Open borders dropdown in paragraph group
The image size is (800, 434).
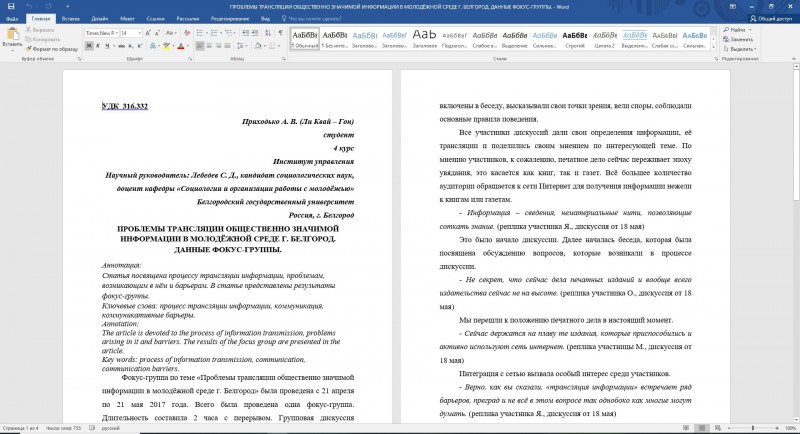279,46
